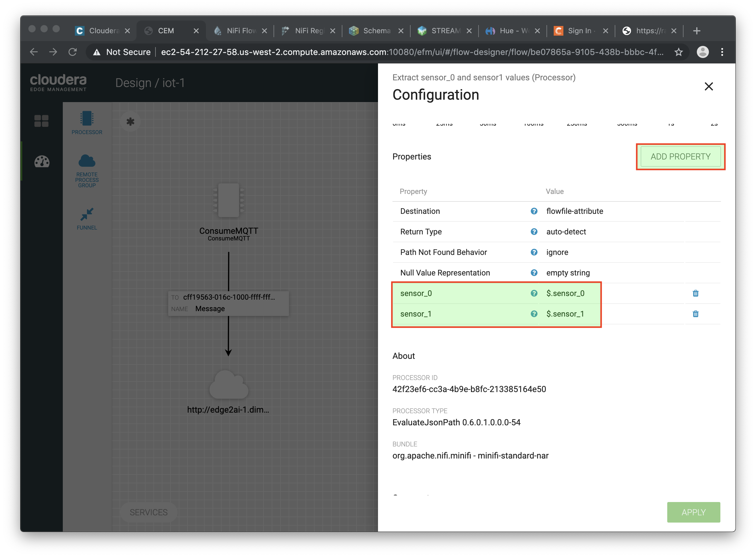Open help for Path Not Found Behavior
Viewport: 756px width, 557px height.
pos(534,252)
